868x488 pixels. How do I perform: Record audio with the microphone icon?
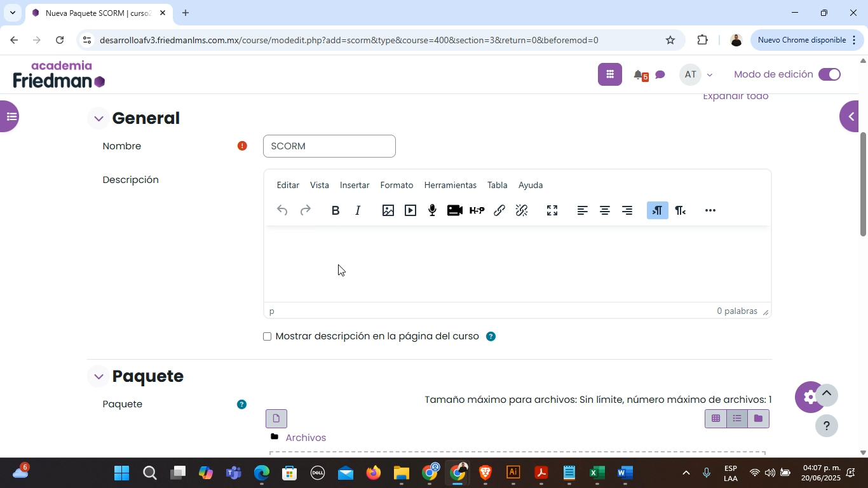(x=433, y=210)
